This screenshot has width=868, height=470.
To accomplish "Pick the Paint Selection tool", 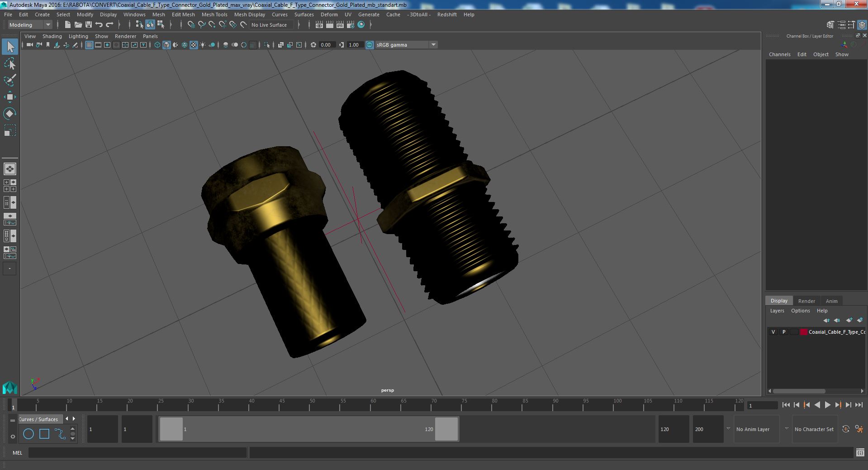I will point(9,80).
